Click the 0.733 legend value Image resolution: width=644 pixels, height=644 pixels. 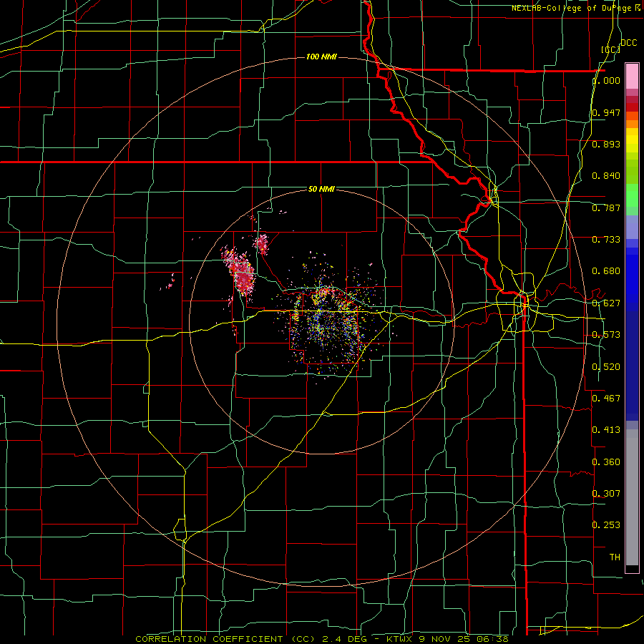point(606,240)
